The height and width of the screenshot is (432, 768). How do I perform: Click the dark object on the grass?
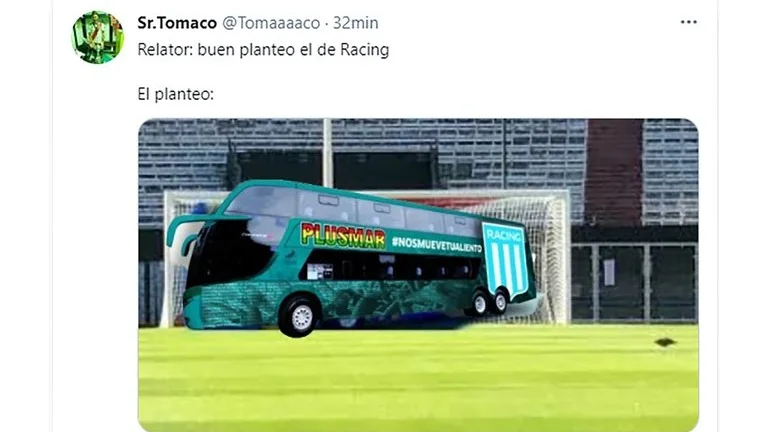664,342
